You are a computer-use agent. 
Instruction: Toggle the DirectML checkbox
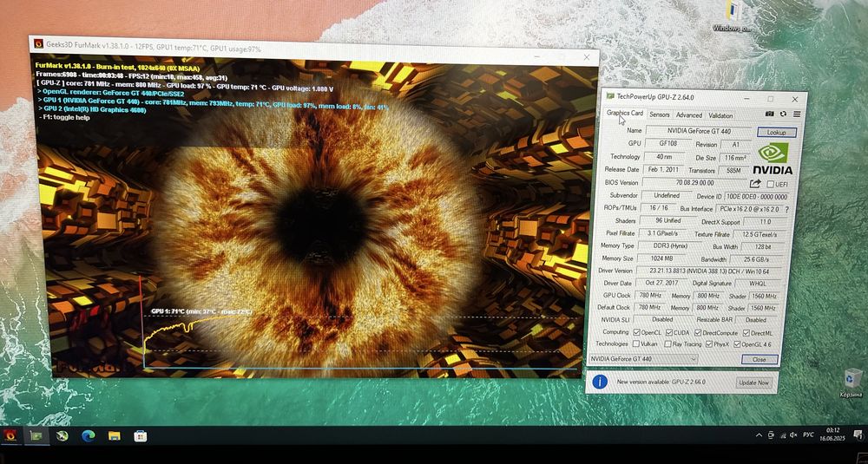click(746, 334)
